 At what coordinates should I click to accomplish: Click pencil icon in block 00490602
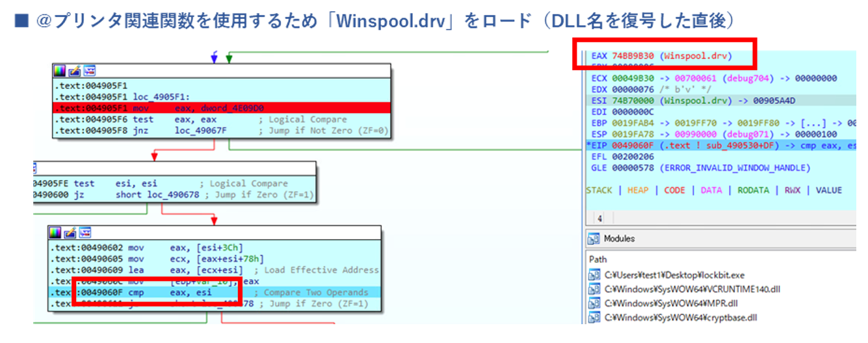[69, 233]
